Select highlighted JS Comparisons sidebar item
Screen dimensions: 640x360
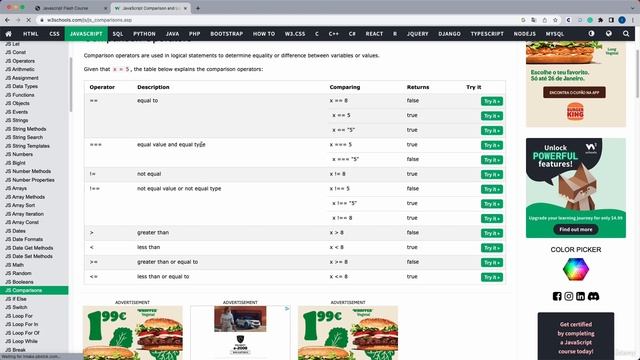34,290
